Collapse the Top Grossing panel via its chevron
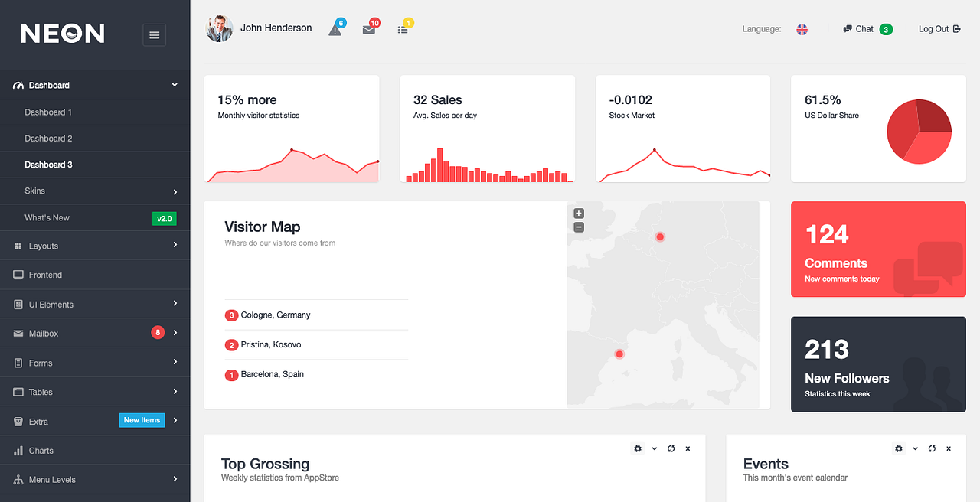980x502 pixels. [654, 448]
